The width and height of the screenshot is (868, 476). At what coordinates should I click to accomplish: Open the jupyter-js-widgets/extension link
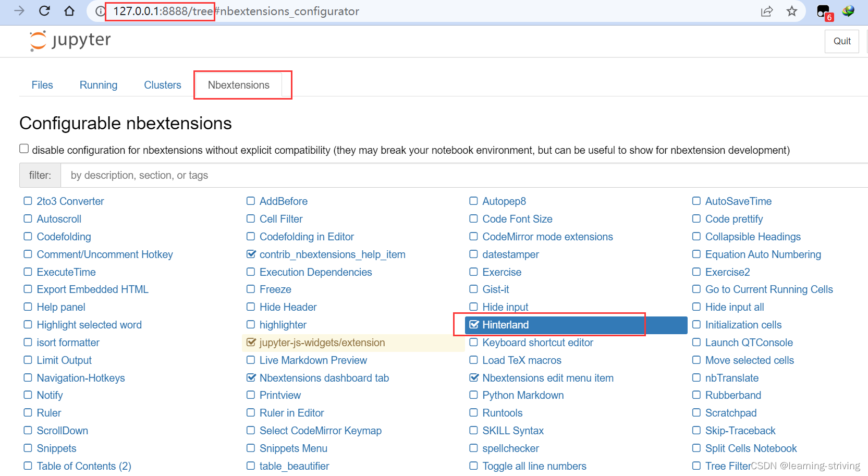(322, 343)
